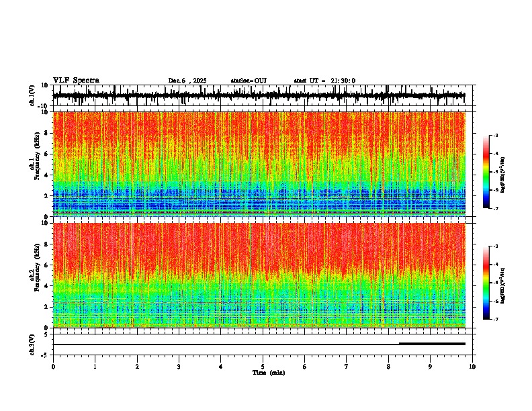
Task: Select the 'station=OUI' header text
Action: pyautogui.click(x=249, y=81)
